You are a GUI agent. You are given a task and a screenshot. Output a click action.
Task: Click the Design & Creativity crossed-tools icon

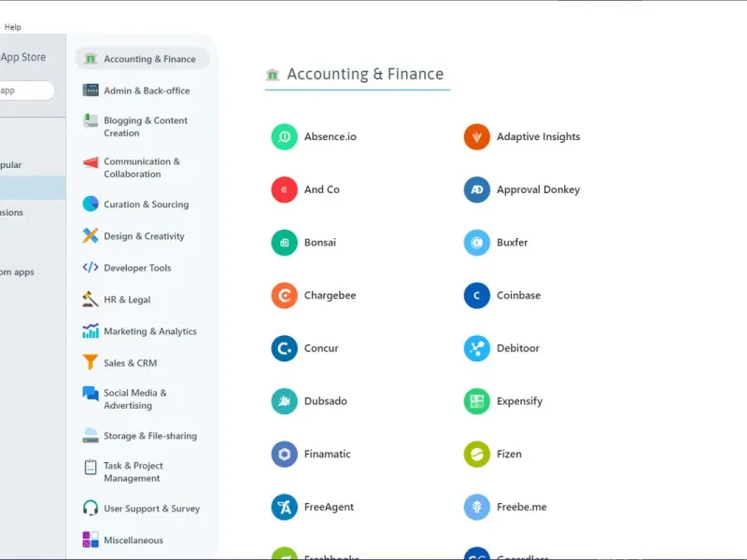tap(90, 235)
